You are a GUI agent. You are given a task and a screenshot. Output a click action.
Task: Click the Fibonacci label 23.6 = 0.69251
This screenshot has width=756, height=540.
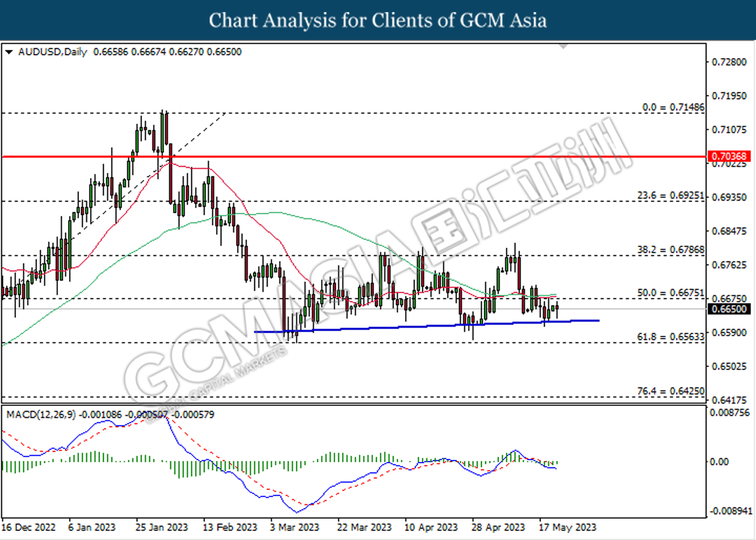click(x=671, y=196)
